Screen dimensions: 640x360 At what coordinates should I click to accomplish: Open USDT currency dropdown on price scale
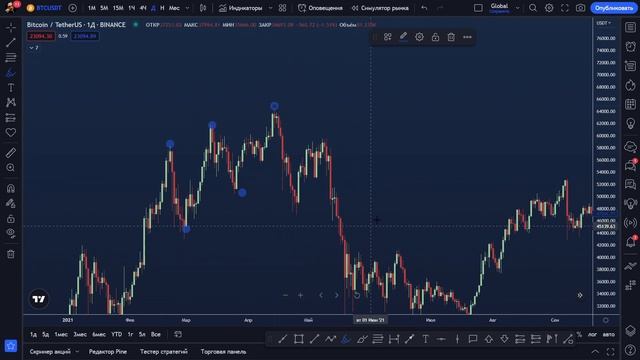[x=604, y=23]
